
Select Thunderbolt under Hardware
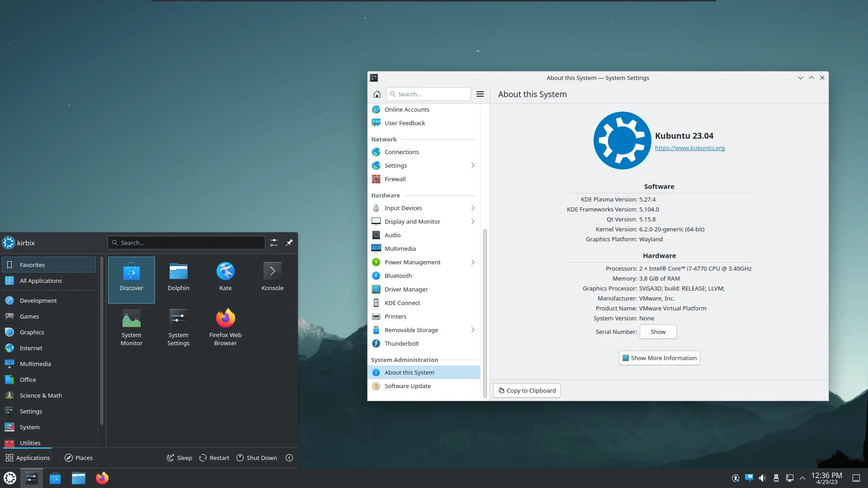pos(401,343)
